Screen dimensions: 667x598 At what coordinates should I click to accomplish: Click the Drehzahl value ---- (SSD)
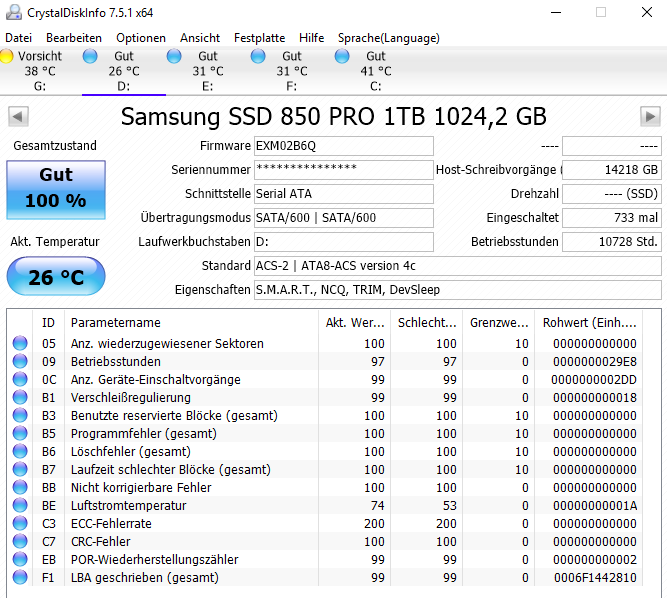click(x=612, y=194)
